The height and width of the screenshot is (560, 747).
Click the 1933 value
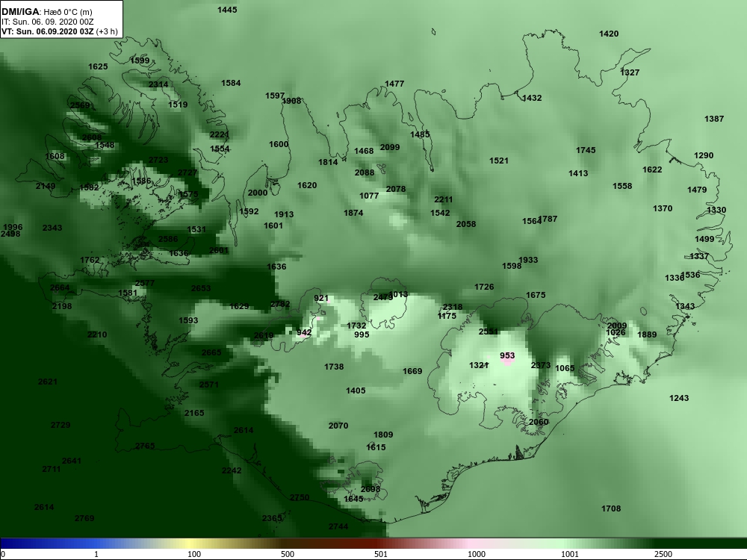coord(528,260)
